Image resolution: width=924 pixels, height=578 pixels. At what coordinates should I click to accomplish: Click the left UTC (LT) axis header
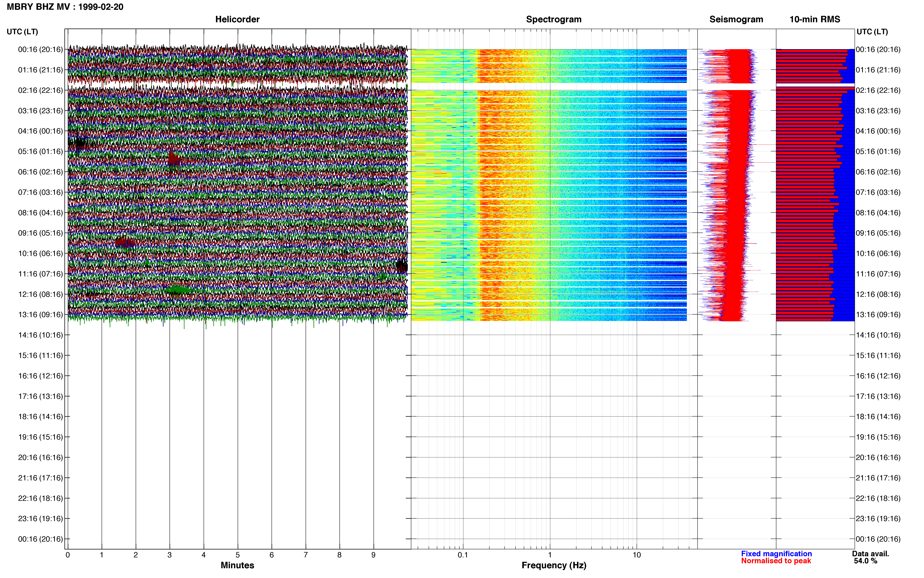point(22,32)
